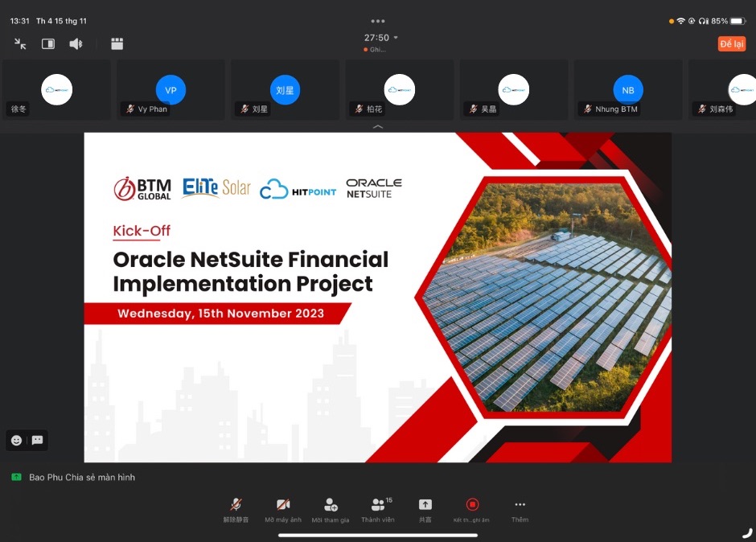Select the 刘星 participant tile

tap(285, 90)
